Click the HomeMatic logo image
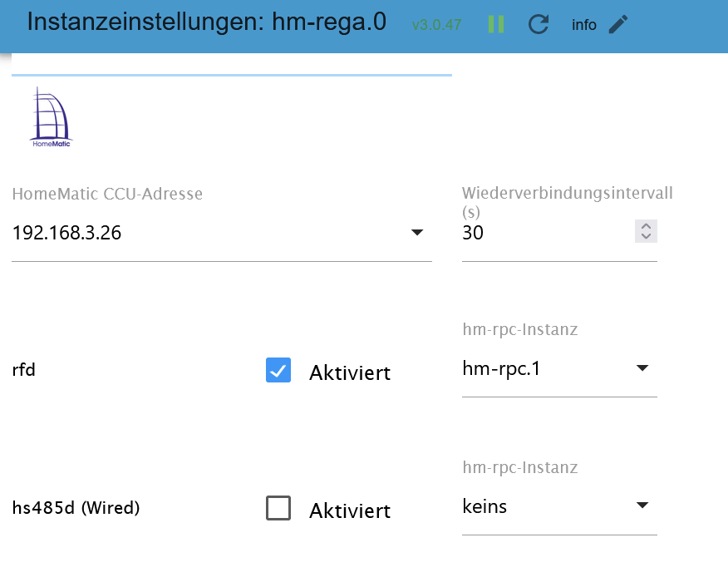728x577 pixels. coord(51,117)
